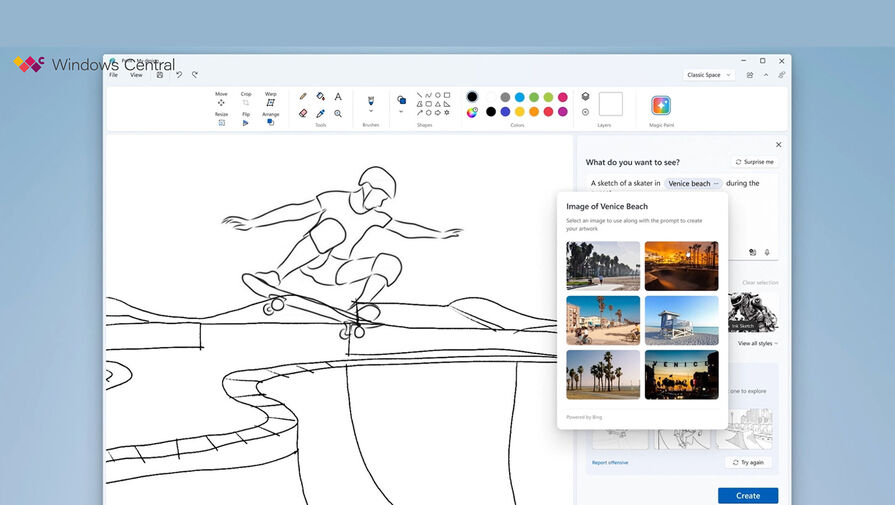Collapse the ribbon with the up chevron
The image size is (895, 505).
tap(766, 75)
